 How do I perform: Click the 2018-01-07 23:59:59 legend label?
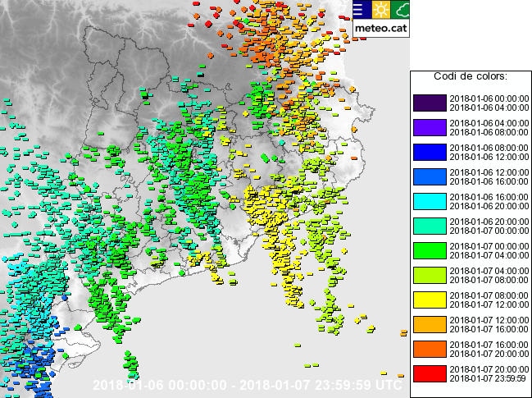(489, 378)
